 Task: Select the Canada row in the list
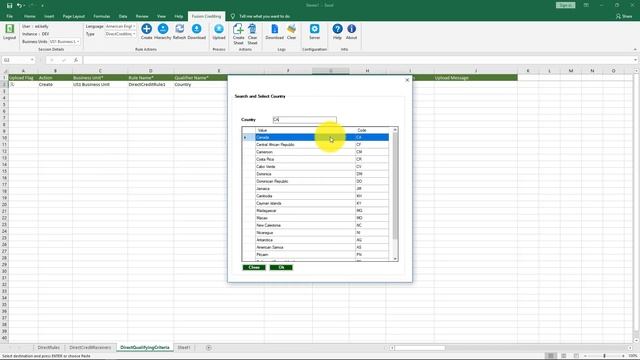click(316, 138)
